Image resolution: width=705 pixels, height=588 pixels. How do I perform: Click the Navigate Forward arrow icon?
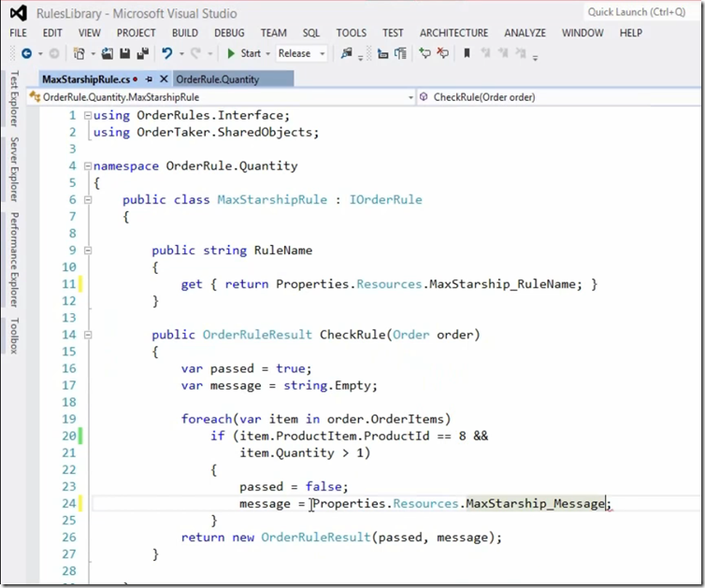(x=54, y=53)
